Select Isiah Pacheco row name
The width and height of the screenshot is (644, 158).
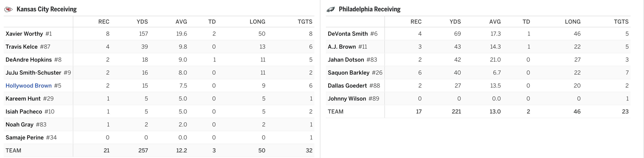pyautogui.click(x=24, y=112)
